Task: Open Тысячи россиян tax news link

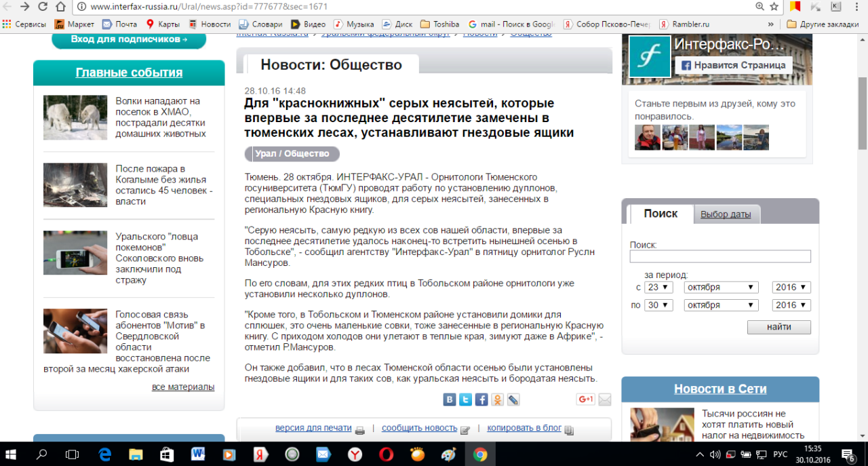Action: tap(753, 424)
